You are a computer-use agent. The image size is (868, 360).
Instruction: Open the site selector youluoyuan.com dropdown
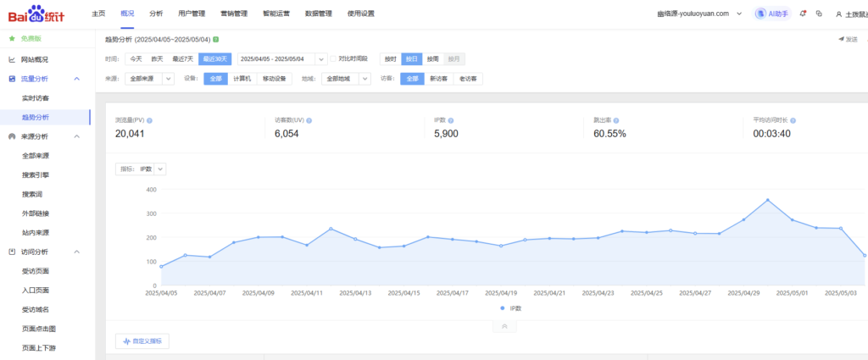699,14
